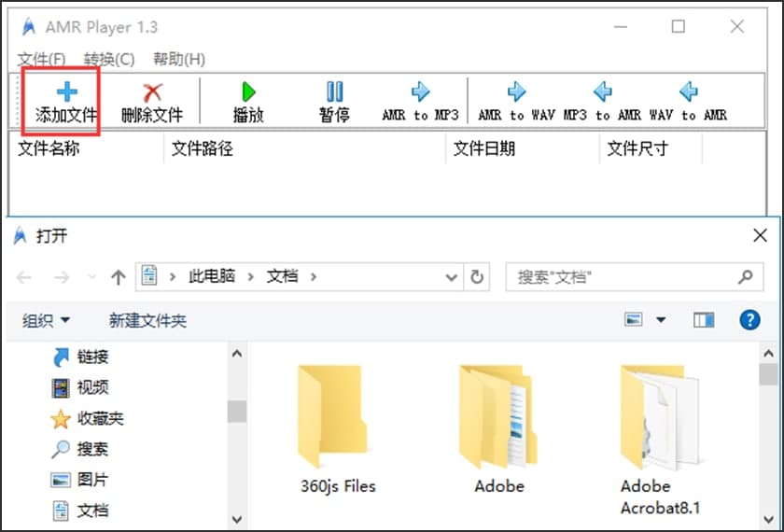Convert using MP3 to AMR toolbar icon

pos(603,91)
